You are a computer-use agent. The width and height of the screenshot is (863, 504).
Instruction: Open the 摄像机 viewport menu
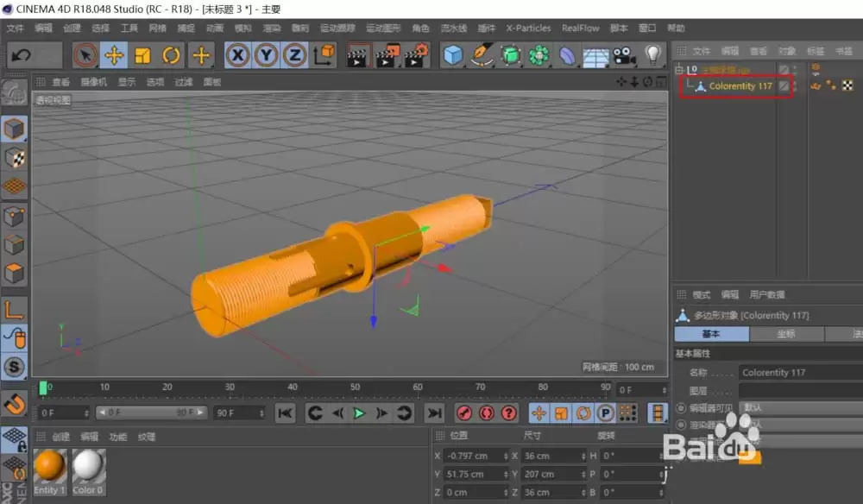pyautogui.click(x=93, y=80)
